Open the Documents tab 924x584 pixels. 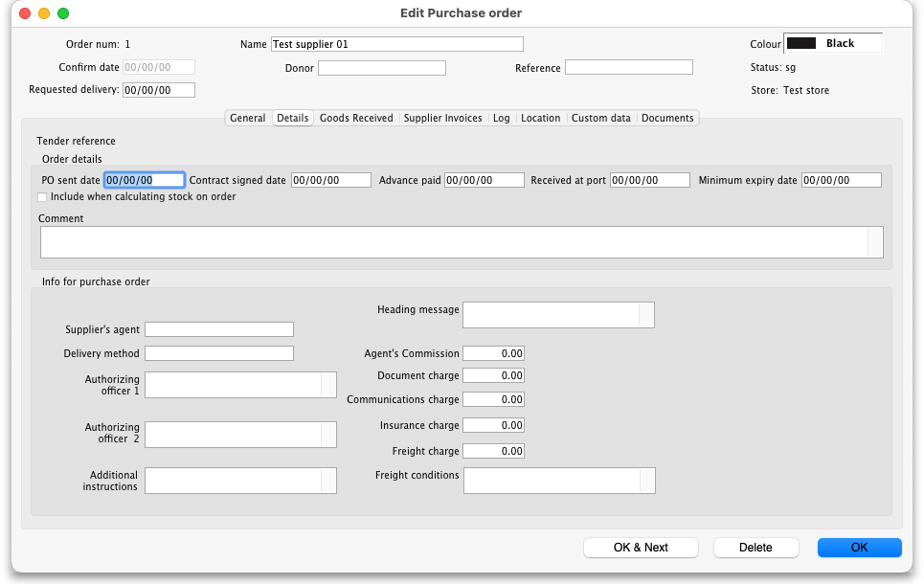click(667, 118)
